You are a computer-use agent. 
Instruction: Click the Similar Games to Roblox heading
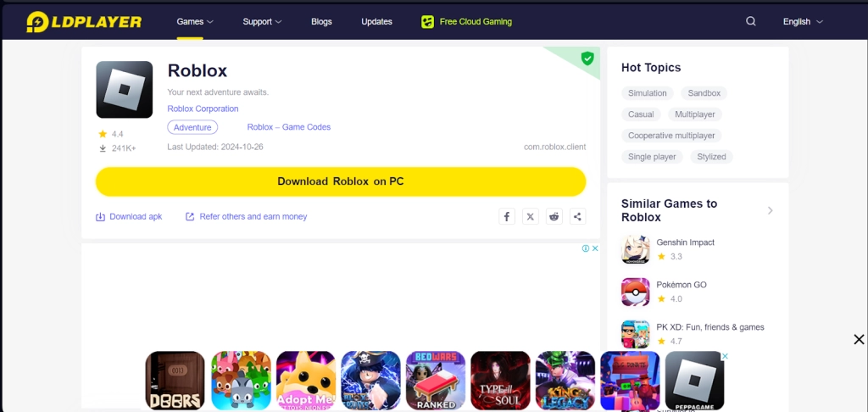point(670,210)
